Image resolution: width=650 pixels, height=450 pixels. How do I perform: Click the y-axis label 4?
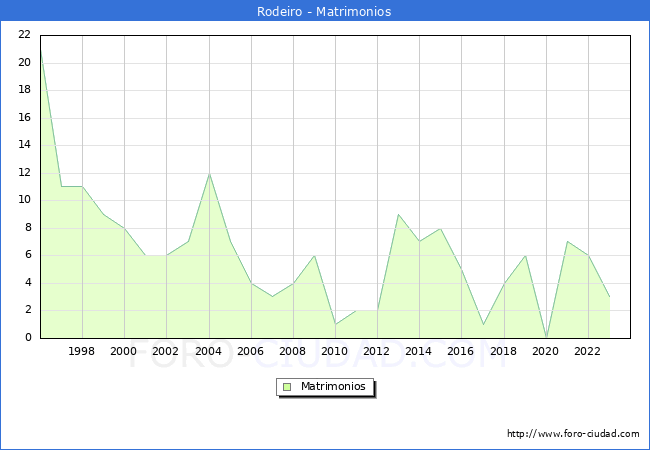(x=28, y=283)
